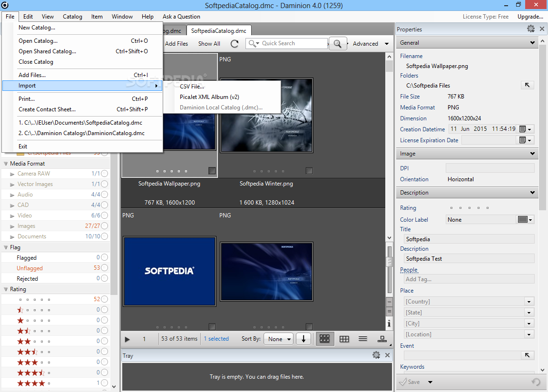The height and width of the screenshot is (392, 548).
Task: Open Creation Datetime calendar picker
Action: point(525,129)
